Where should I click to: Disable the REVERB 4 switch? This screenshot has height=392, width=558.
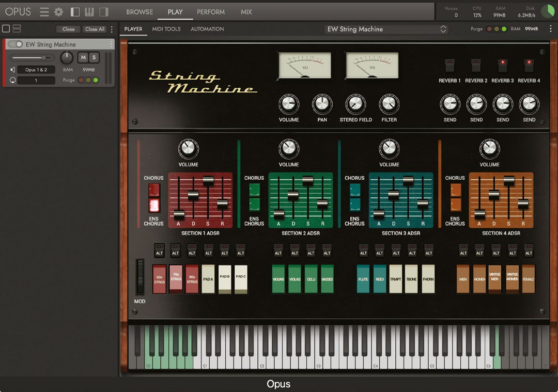(529, 65)
